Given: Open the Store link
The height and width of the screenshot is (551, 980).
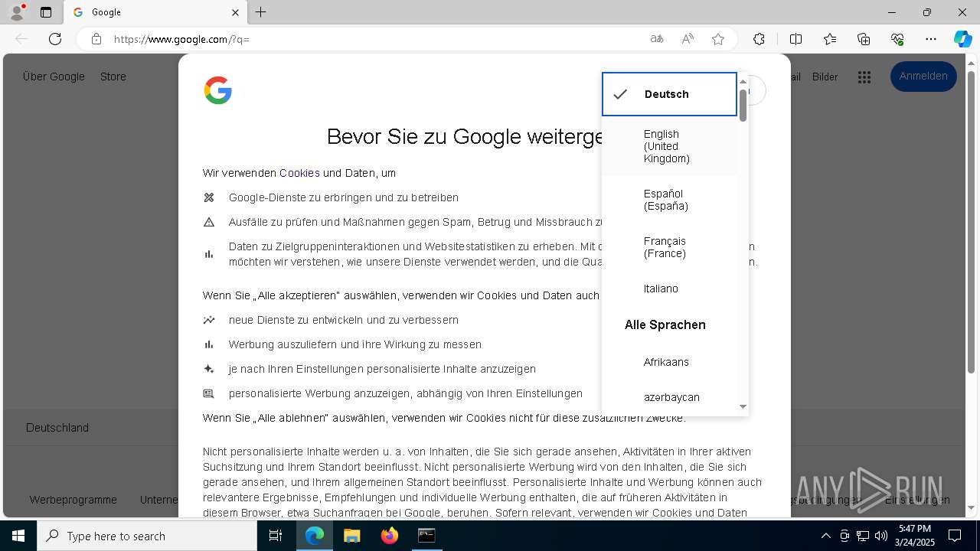Looking at the screenshot, I should [113, 77].
